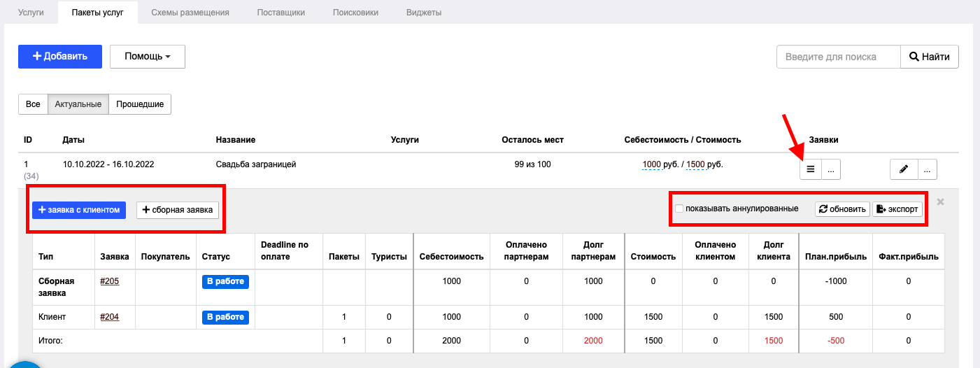Click В работе status of Сборная заявка row
980x368 pixels.
pos(225,281)
